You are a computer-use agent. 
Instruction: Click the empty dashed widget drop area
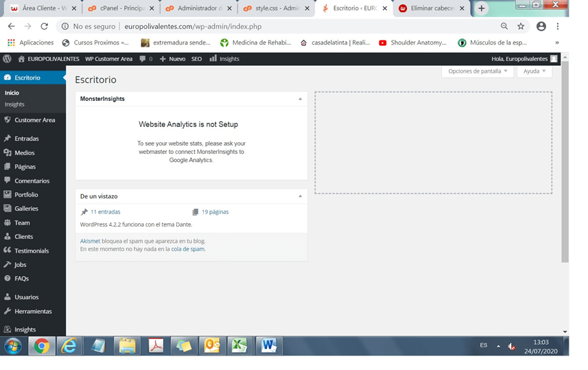(433, 143)
